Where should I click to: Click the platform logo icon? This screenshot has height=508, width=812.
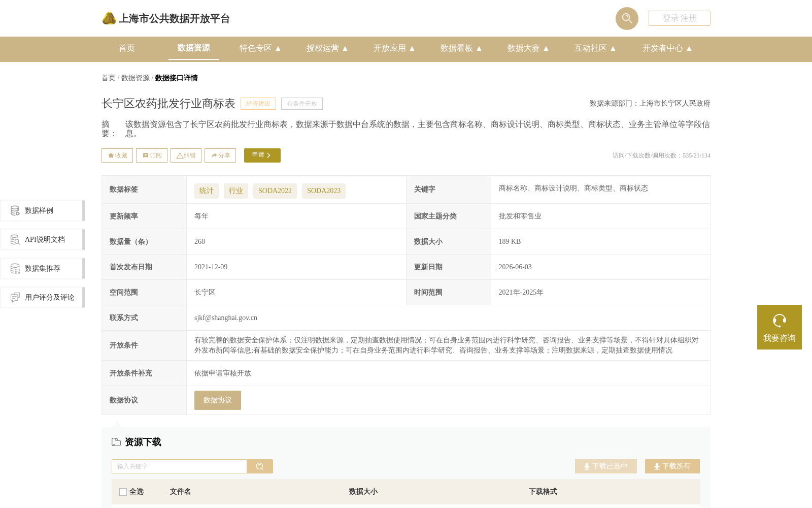[109, 18]
